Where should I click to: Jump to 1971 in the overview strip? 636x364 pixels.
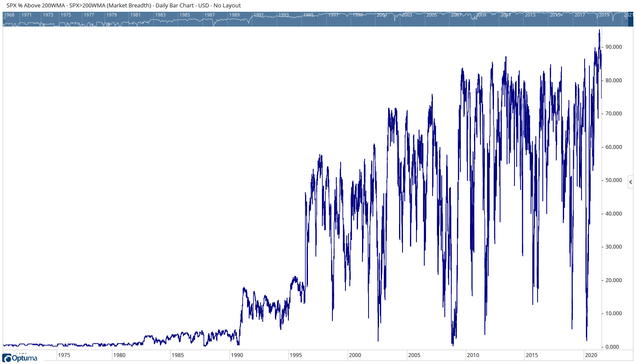coord(27,15)
